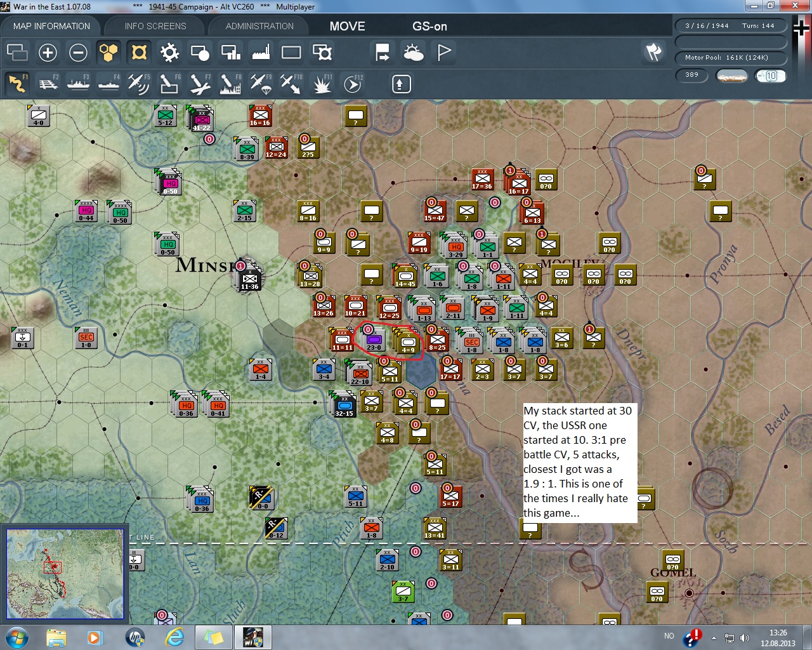Select F3 naval transport mode
Viewport: 812px width, 650px height.
pyautogui.click(x=78, y=84)
